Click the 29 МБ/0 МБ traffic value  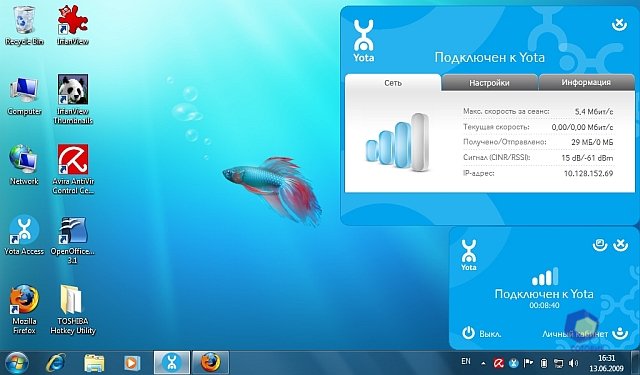(x=592, y=142)
